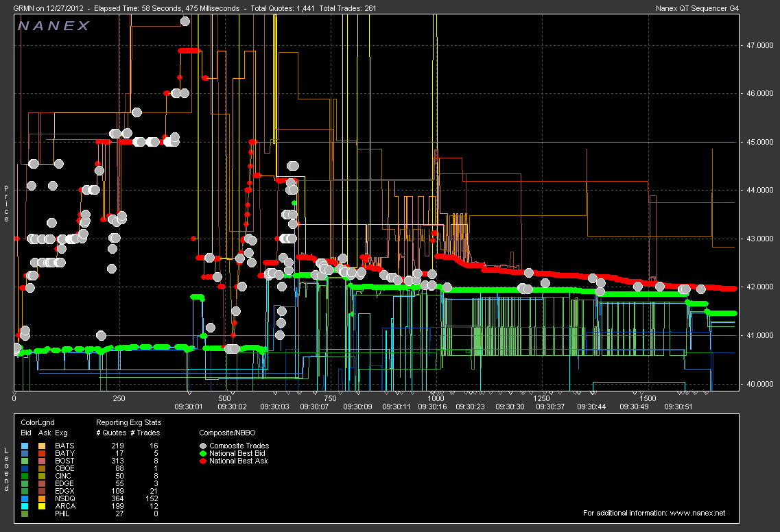
Task: Click the # Trades column header
Action: tap(145, 433)
